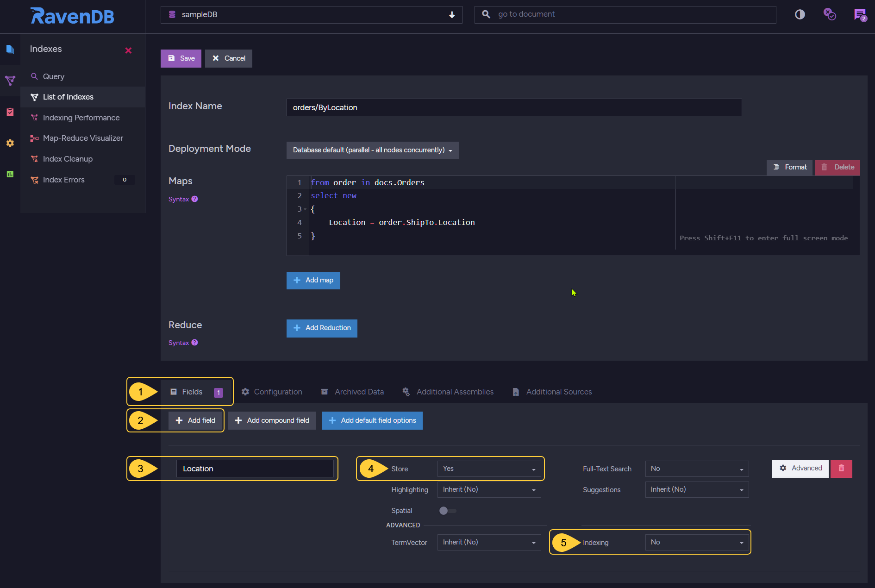Click the Index Name input field

(x=514, y=107)
